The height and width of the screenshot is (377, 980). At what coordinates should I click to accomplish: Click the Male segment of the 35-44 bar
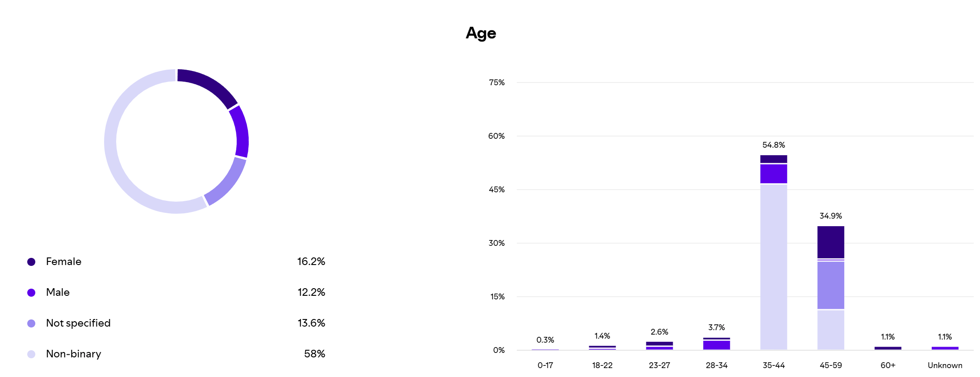(773, 174)
